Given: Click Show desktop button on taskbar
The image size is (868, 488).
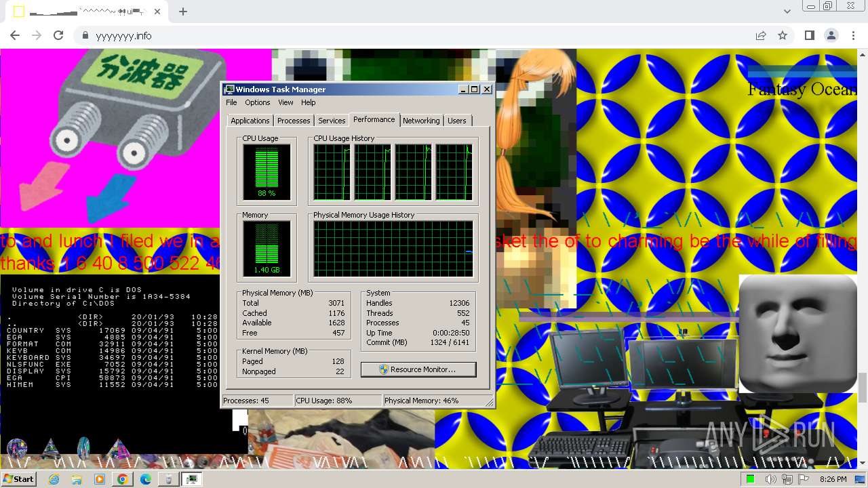Looking at the screenshot, I should (x=861, y=479).
